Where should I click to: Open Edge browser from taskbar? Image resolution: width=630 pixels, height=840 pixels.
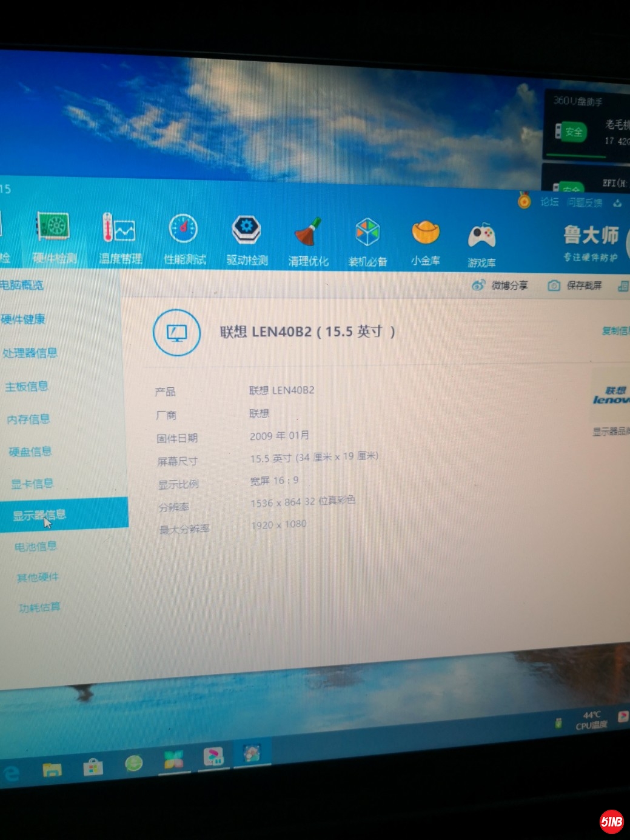tap(12, 773)
